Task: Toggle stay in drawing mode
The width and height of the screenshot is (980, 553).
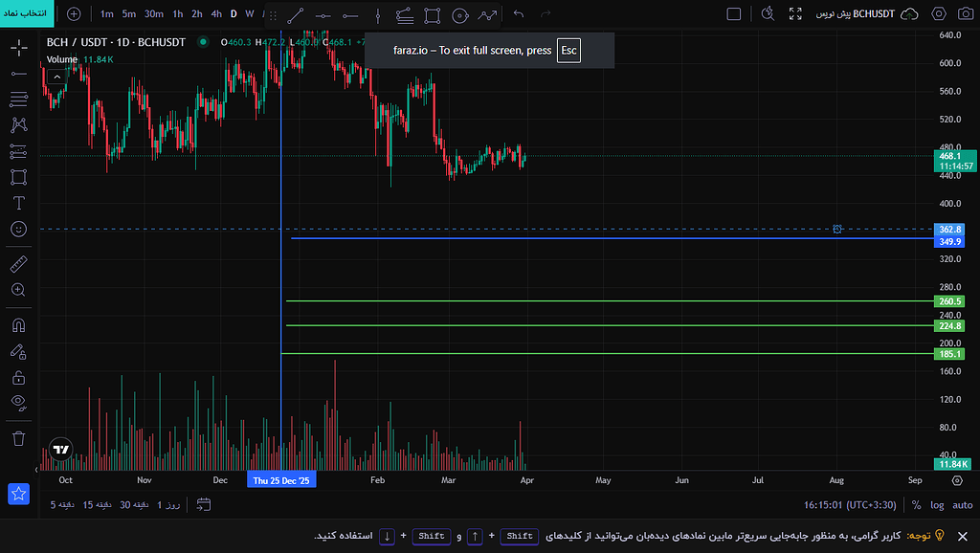Action: pyautogui.click(x=19, y=352)
